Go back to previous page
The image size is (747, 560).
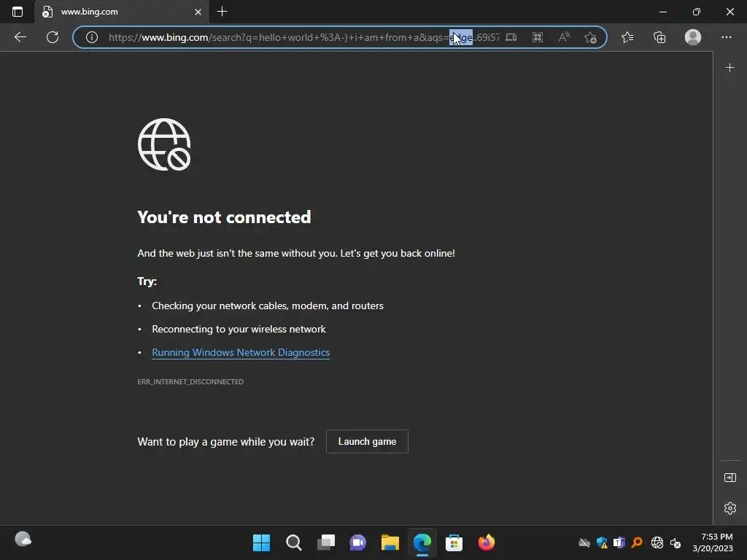click(20, 37)
